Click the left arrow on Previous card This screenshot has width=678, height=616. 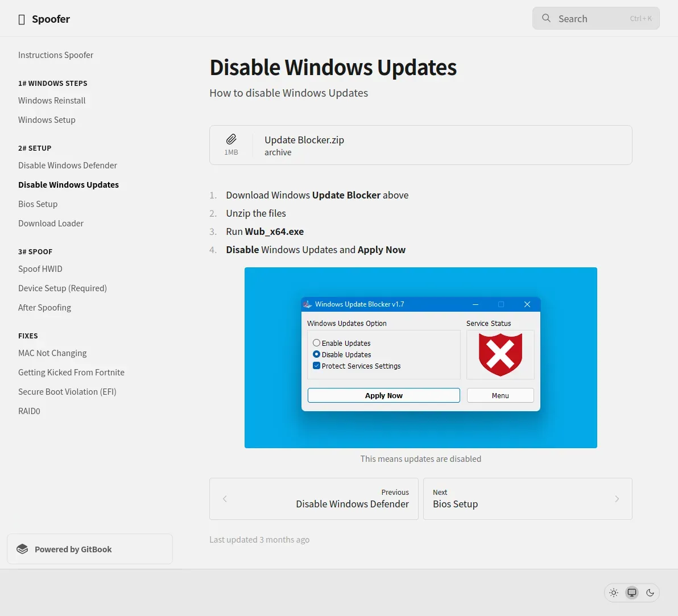225,499
